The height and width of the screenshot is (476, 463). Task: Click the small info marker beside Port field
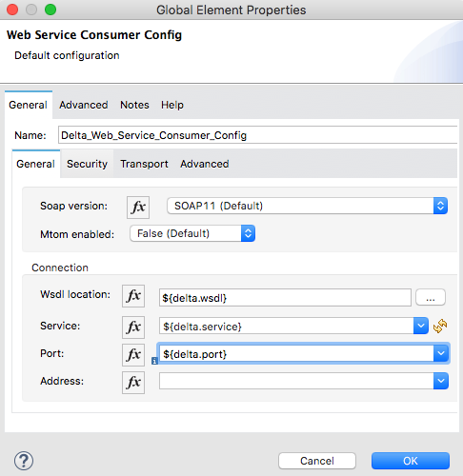tap(154, 361)
